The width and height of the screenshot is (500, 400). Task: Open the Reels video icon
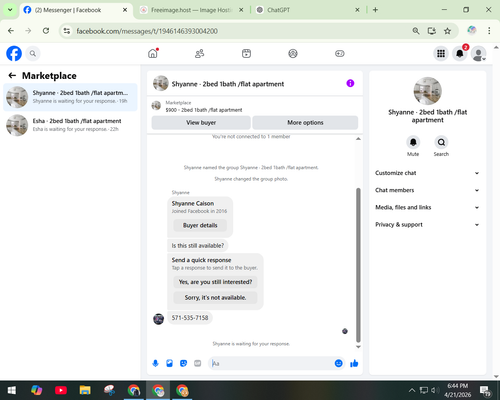point(246,53)
